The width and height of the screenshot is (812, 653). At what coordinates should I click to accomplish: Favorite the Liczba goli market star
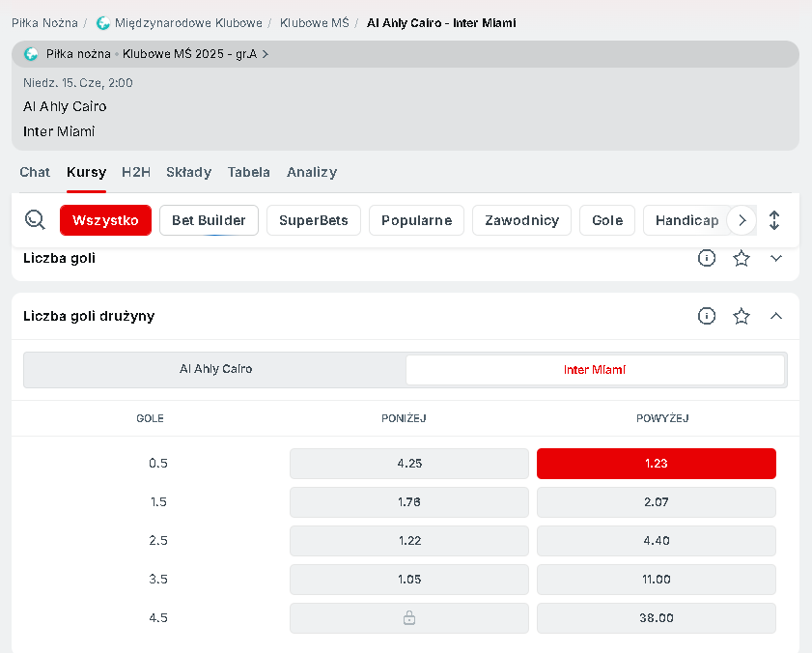[742, 258]
